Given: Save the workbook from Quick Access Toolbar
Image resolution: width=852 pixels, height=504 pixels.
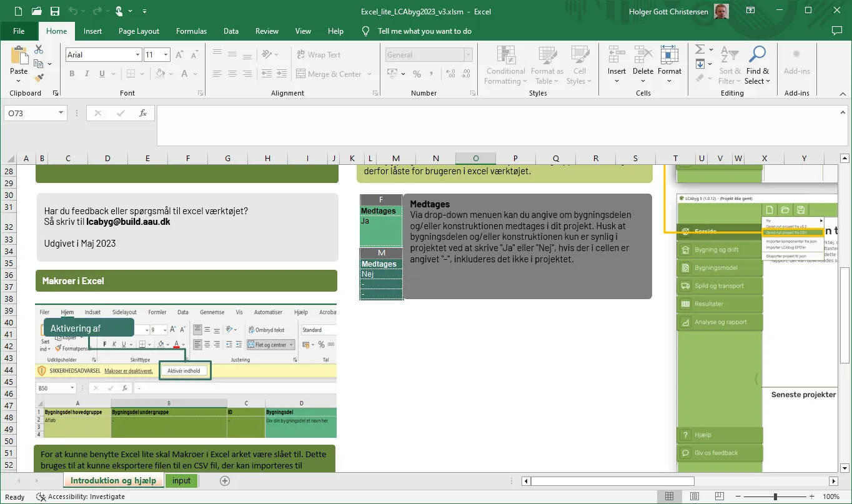Looking at the screenshot, I should point(54,11).
